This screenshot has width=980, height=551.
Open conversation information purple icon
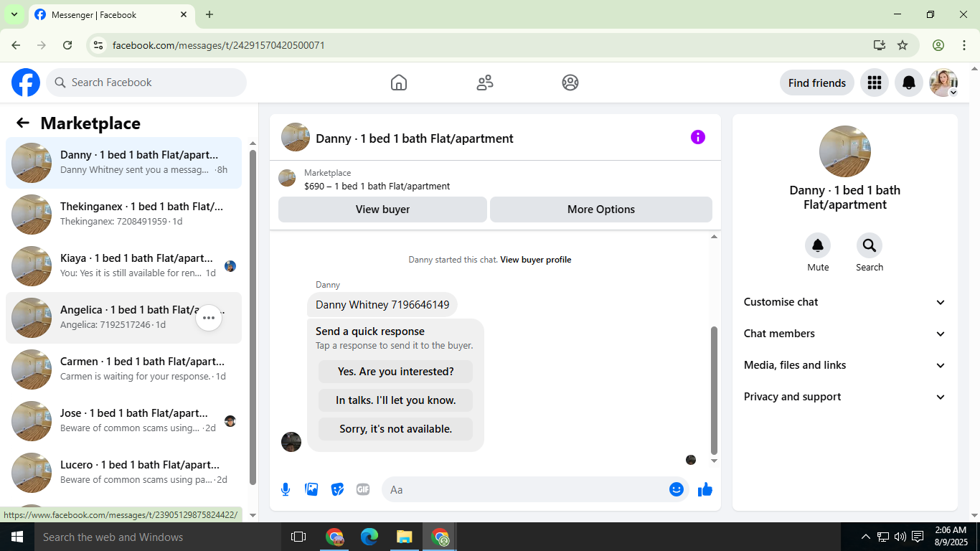(x=698, y=137)
